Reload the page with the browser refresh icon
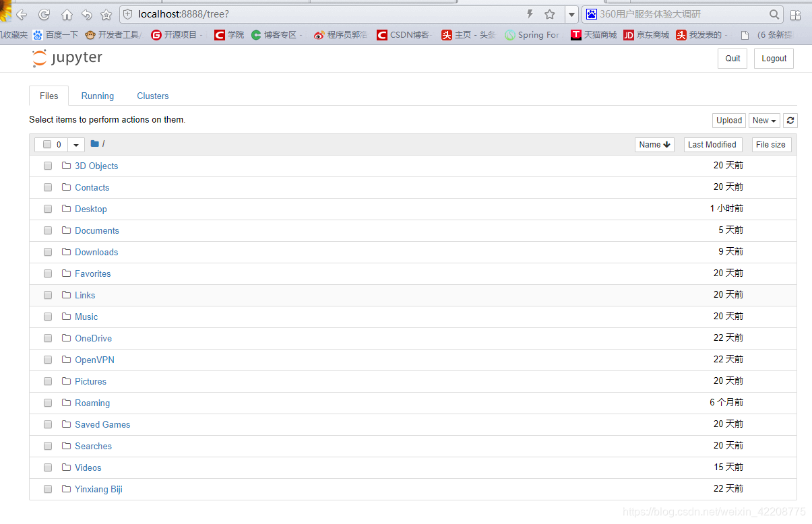 click(44, 15)
